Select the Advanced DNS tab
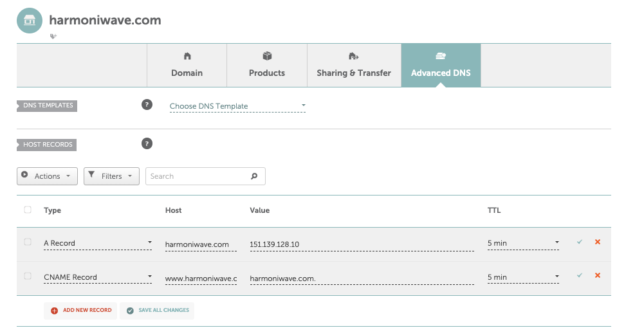 tap(441, 65)
